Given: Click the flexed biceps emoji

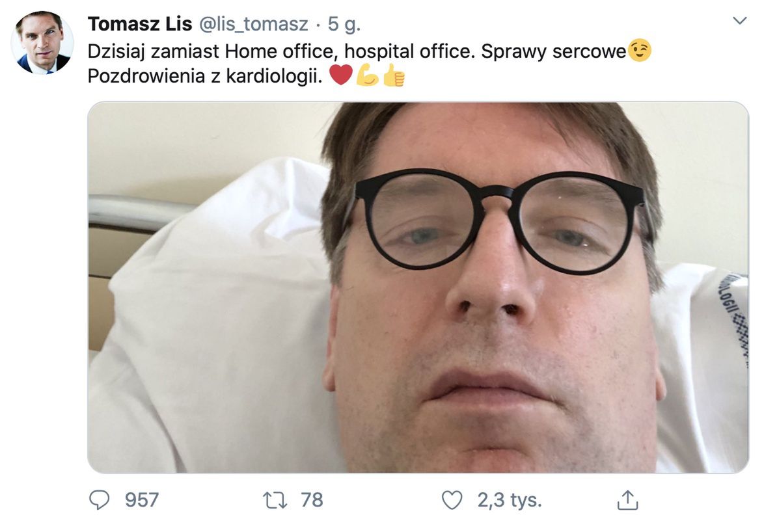Looking at the screenshot, I should [x=367, y=76].
